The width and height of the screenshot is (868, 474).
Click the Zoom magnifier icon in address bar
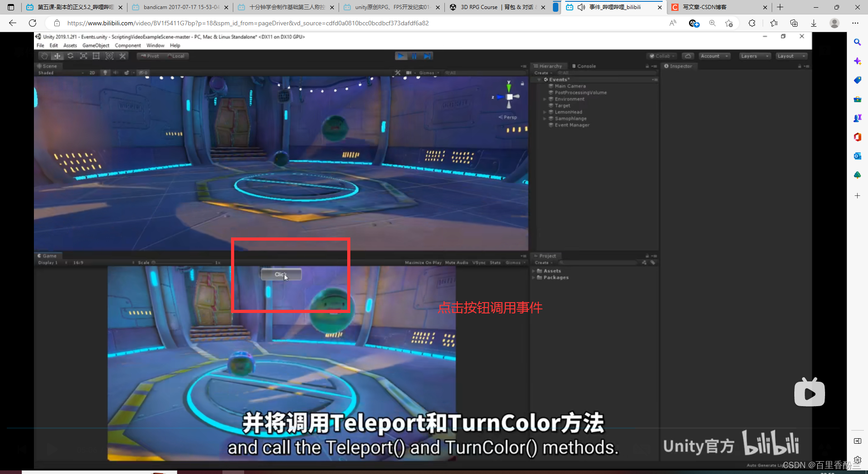pos(712,23)
